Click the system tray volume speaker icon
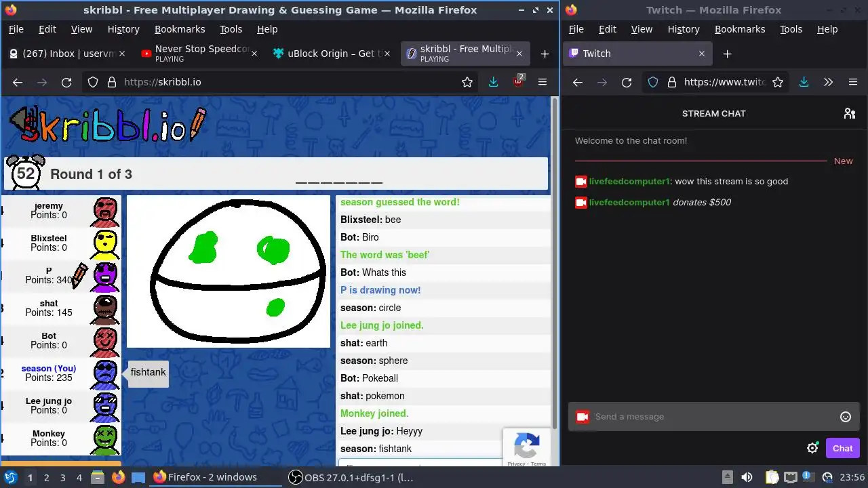 (x=747, y=477)
